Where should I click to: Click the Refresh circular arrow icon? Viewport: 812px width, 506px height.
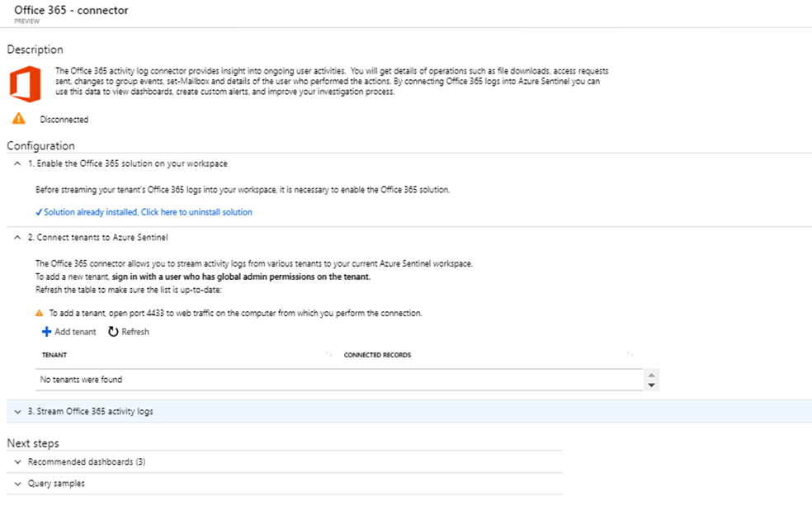coord(113,332)
